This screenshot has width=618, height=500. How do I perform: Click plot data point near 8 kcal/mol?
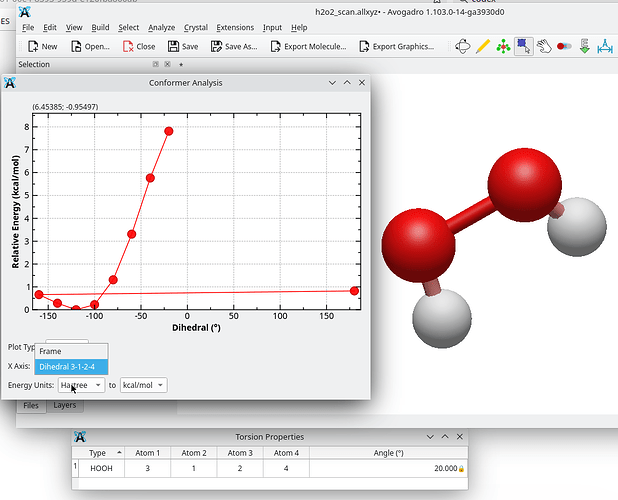click(x=169, y=131)
